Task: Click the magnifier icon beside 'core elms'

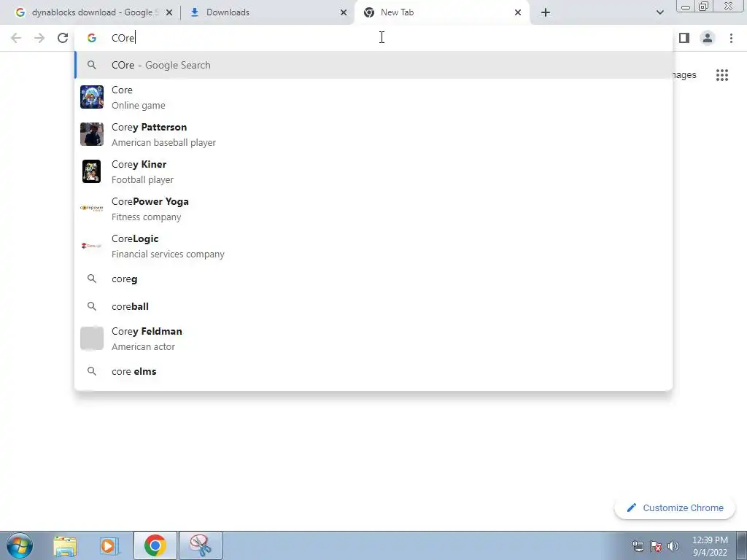Action: point(91,371)
